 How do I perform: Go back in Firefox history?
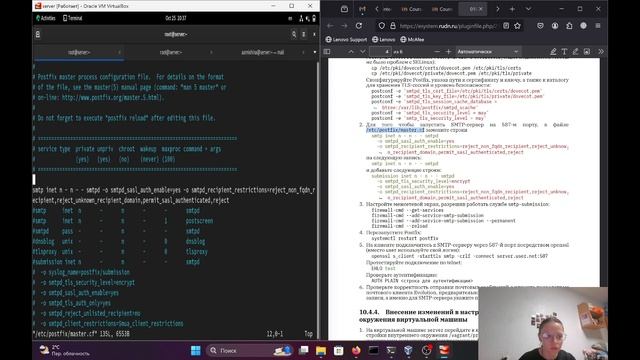330,26
